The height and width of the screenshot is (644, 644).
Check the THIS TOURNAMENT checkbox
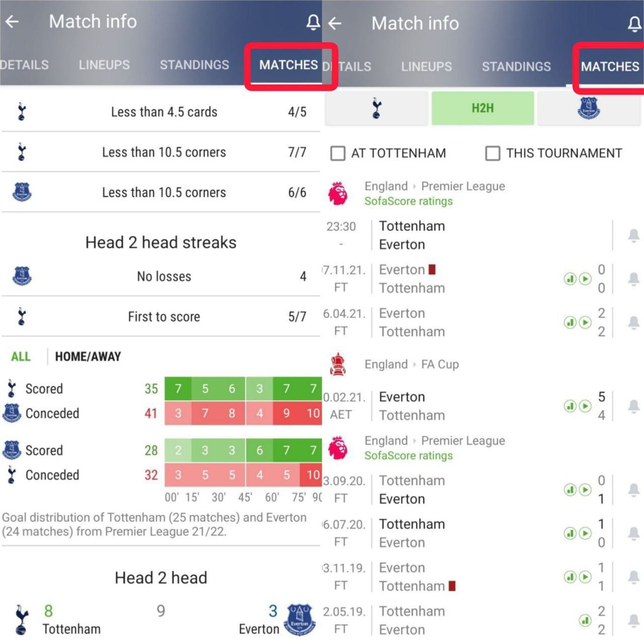(x=493, y=153)
